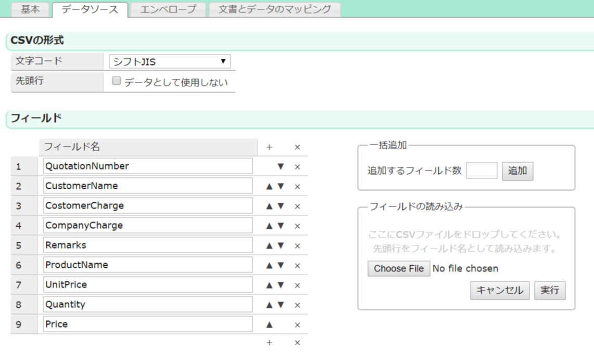This screenshot has height=364, width=594.
Task: Move Price field up
Action: click(269, 325)
